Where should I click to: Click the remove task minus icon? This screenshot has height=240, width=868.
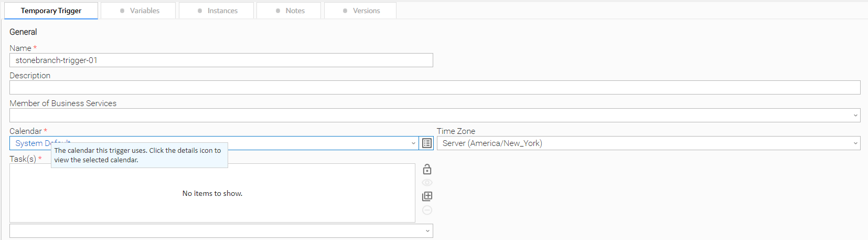tap(427, 210)
